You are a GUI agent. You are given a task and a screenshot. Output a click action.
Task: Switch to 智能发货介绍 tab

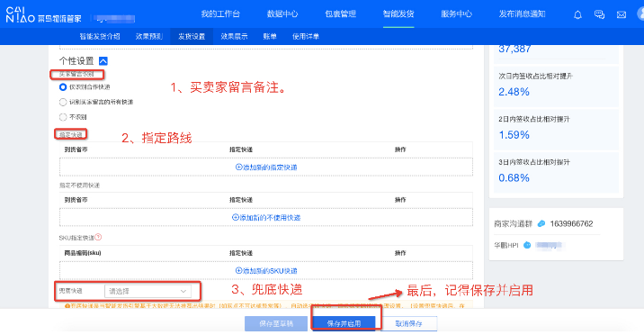coord(100,37)
